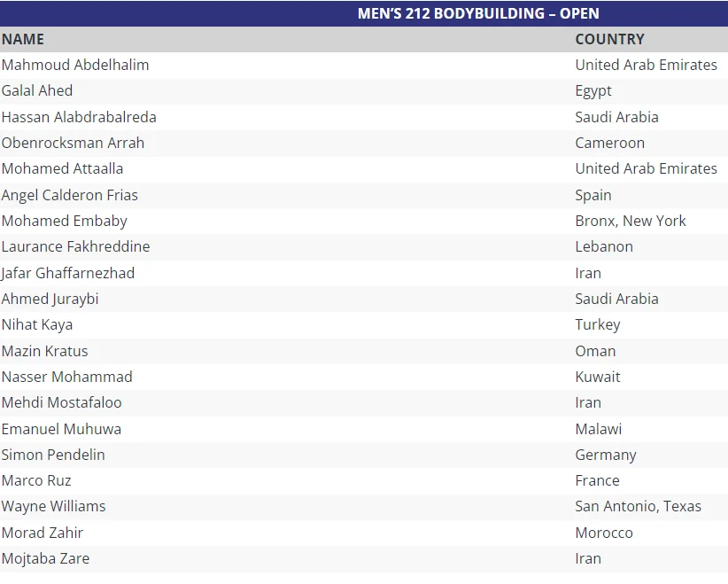
Task: Click on Simon Pendelin's name
Action: [53, 455]
